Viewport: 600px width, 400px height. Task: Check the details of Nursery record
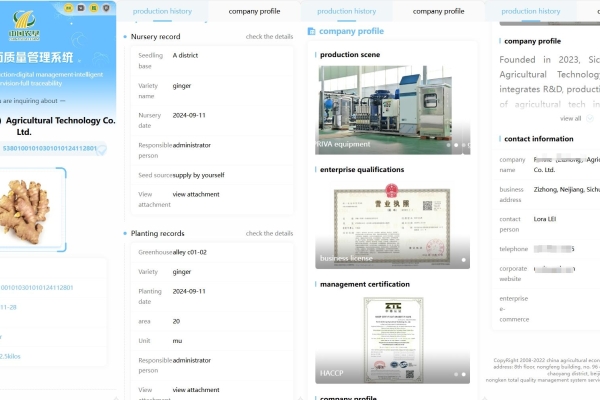click(x=269, y=37)
